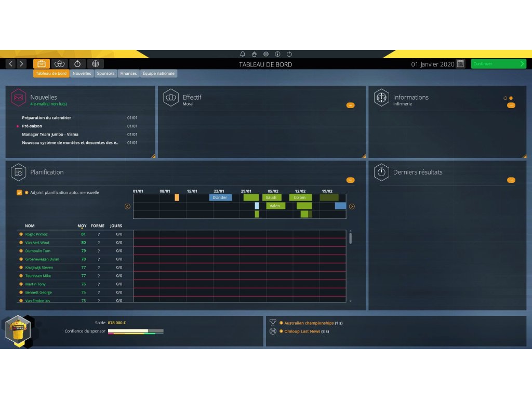
Task: Click the info dot beside Adjoint planification
Action: (26, 192)
